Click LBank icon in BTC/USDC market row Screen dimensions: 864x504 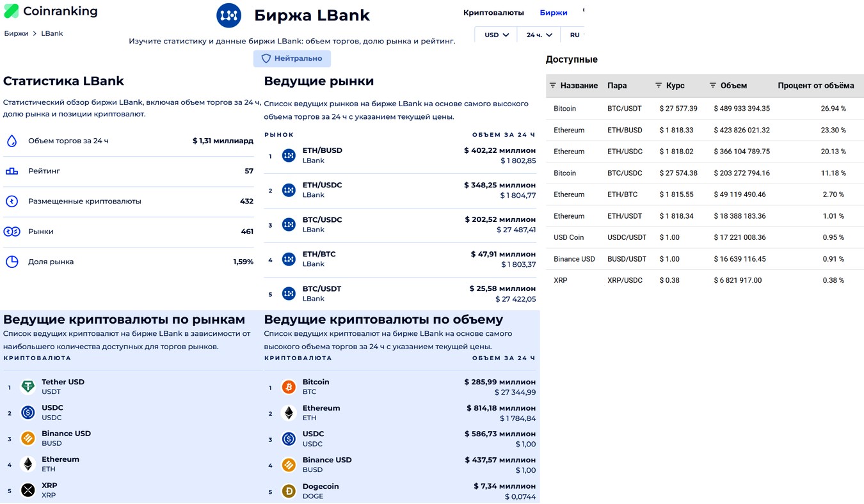click(x=289, y=224)
